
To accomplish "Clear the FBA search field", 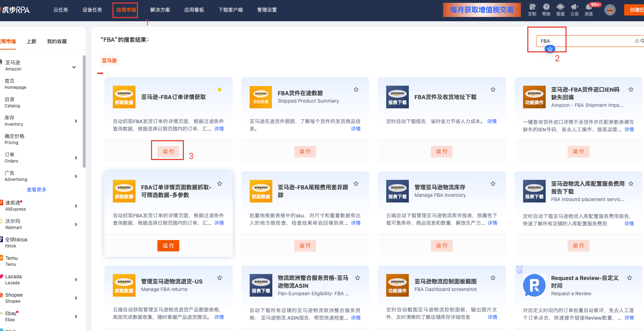I will (x=637, y=41).
